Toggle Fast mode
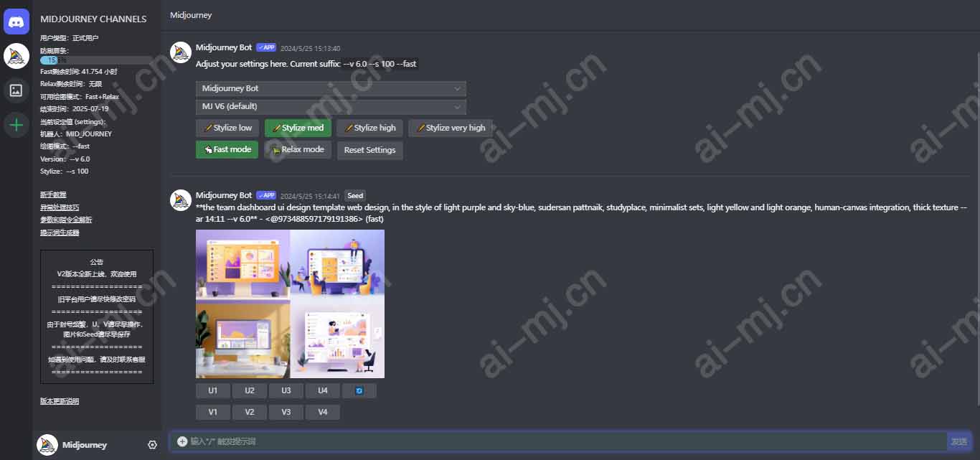 [x=227, y=149]
